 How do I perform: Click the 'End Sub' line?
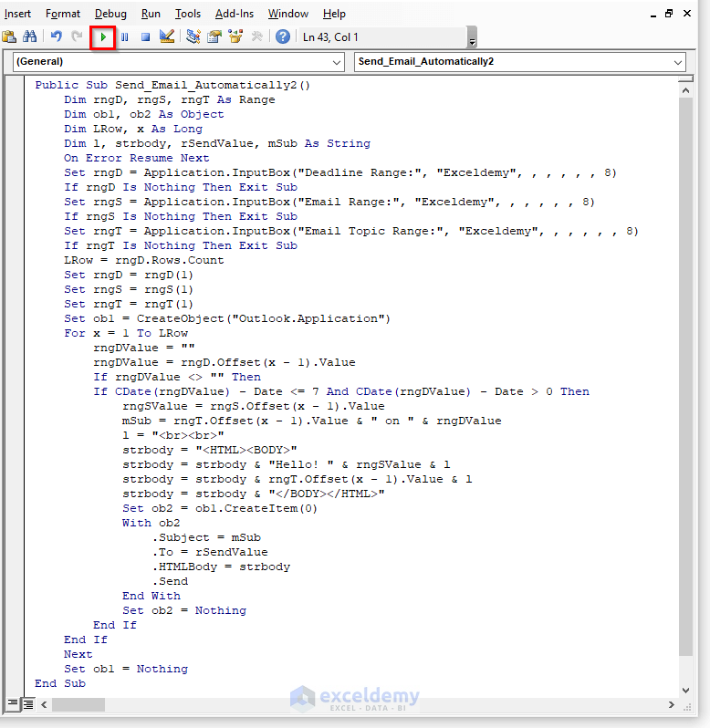click(60, 683)
